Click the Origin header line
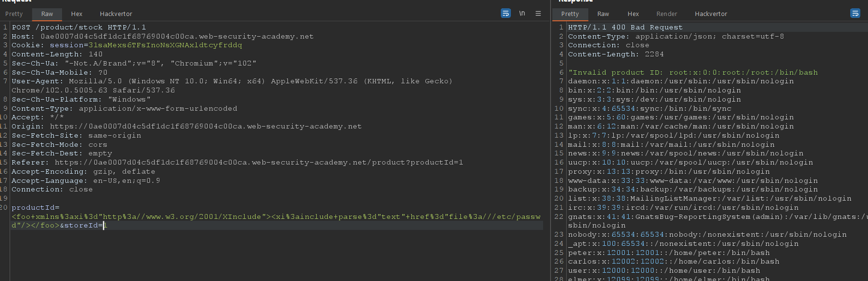 coord(187,126)
